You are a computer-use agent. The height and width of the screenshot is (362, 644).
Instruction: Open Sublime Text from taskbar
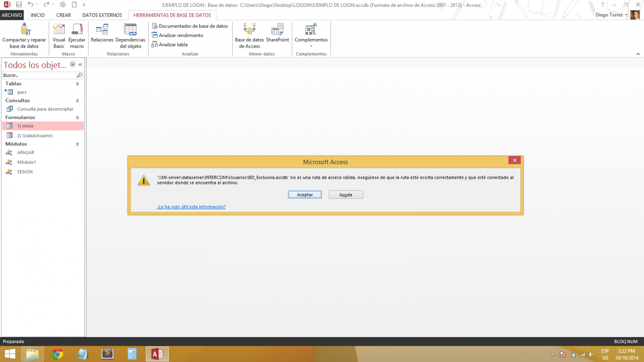coord(107,354)
